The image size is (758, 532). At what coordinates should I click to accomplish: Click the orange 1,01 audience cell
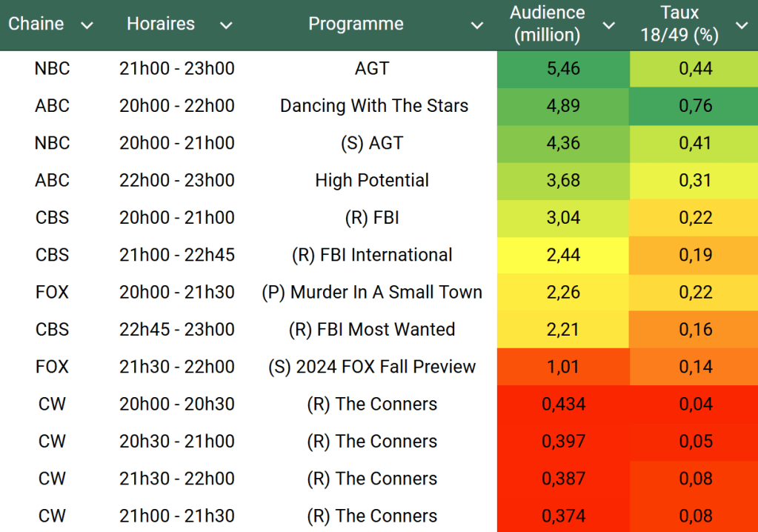pos(562,367)
